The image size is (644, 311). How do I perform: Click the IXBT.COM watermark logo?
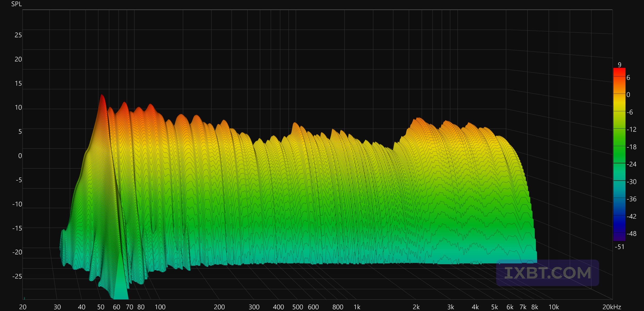point(547,273)
